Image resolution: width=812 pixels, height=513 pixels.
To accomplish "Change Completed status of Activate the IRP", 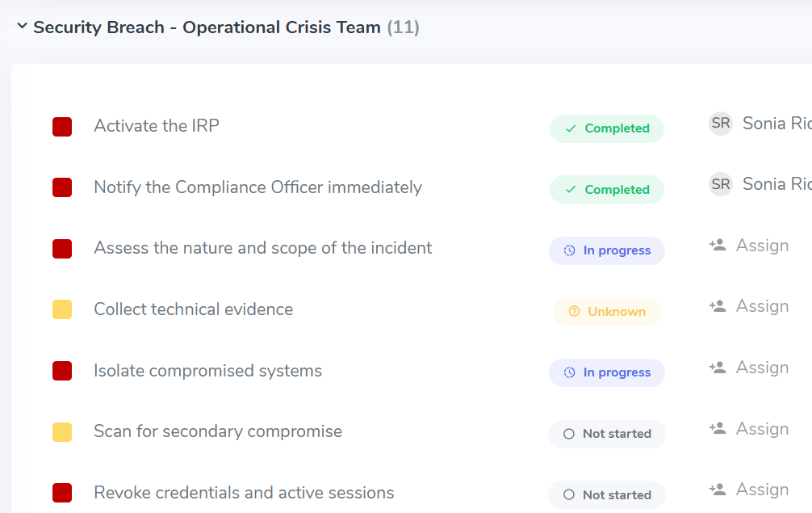I will tap(607, 128).
